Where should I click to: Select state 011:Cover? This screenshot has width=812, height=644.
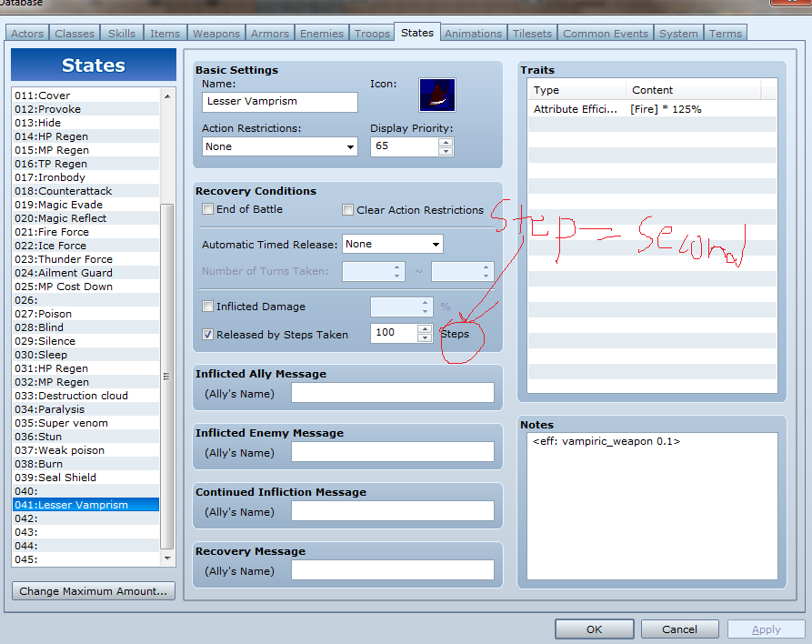[x=86, y=96]
